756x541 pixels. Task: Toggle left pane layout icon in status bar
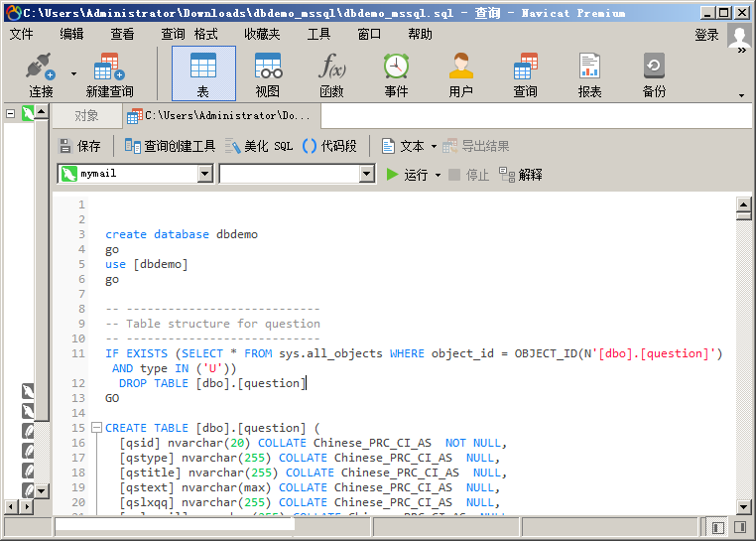coord(718,527)
